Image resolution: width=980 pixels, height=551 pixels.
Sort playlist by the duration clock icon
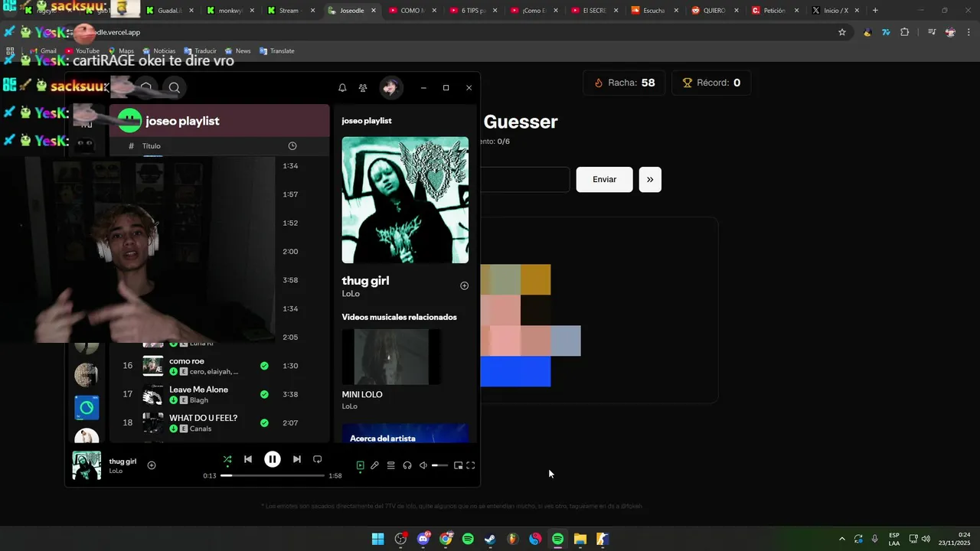(292, 146)
